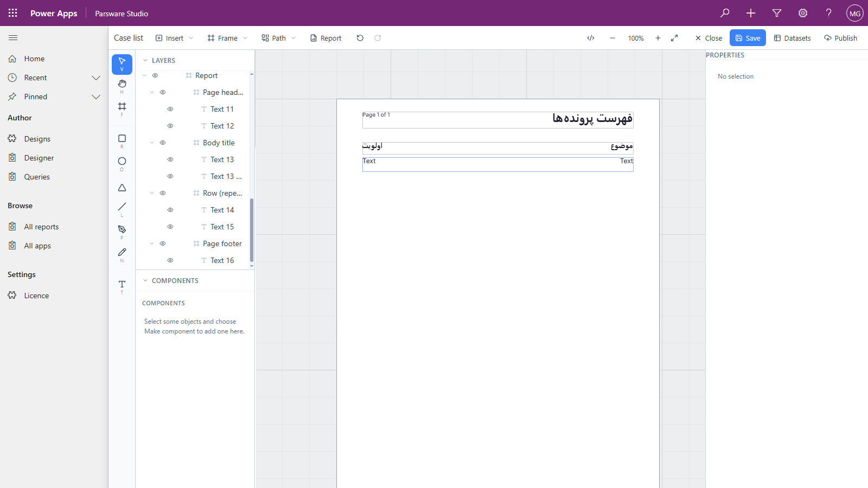Select the Rectangle shape tool
The width and height of the screenshot is (868, 488).
pos(122,141)
